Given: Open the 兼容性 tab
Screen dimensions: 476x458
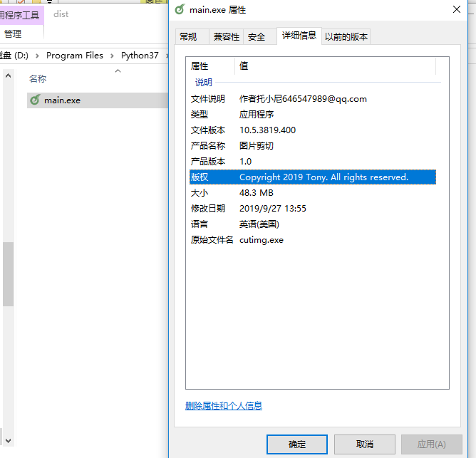Looking at the screenshot, I should click(227, 37).
